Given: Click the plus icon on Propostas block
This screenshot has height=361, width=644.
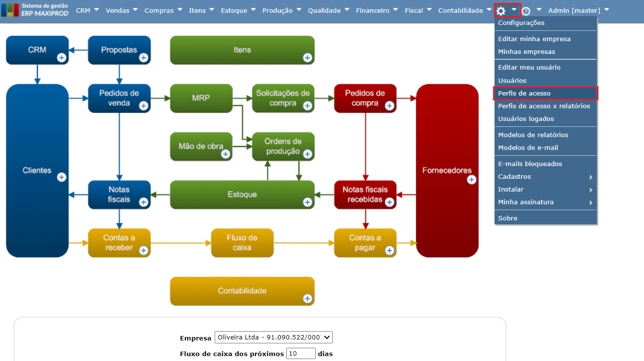Looking at the screenshot, I should [x=144, y=58].
